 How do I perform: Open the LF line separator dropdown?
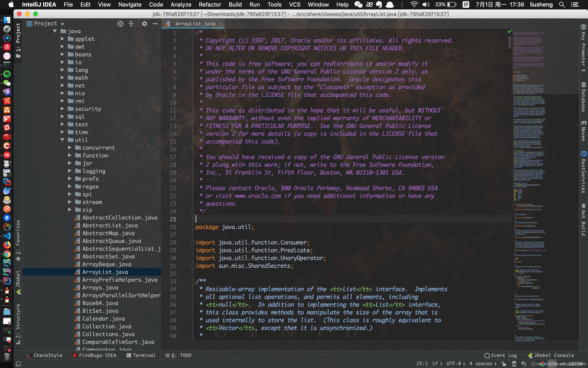437,364
